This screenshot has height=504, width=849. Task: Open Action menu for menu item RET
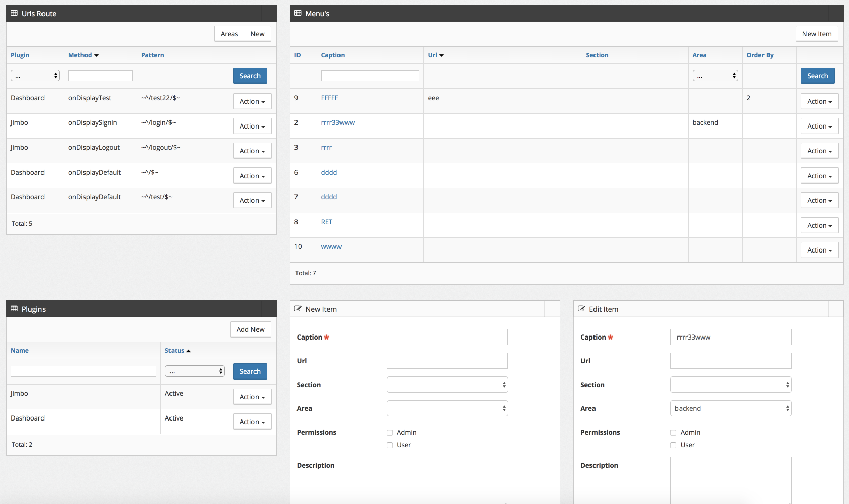[x=819, y=225]
